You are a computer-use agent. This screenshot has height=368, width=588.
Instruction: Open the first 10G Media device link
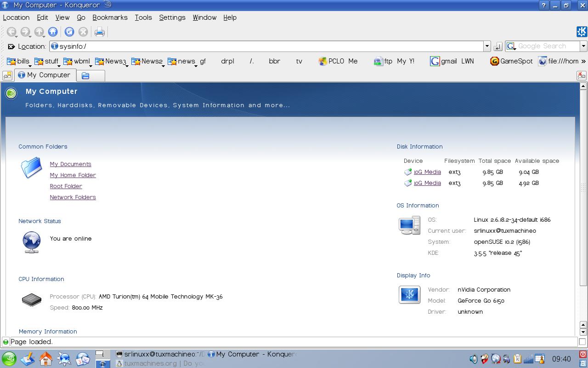pyautogui.click(x=427, y=172)
